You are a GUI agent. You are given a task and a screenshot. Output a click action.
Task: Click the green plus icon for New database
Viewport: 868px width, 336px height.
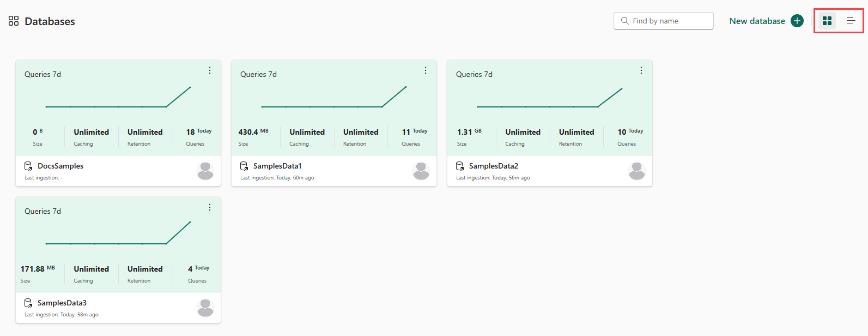(x=797, y=21)
